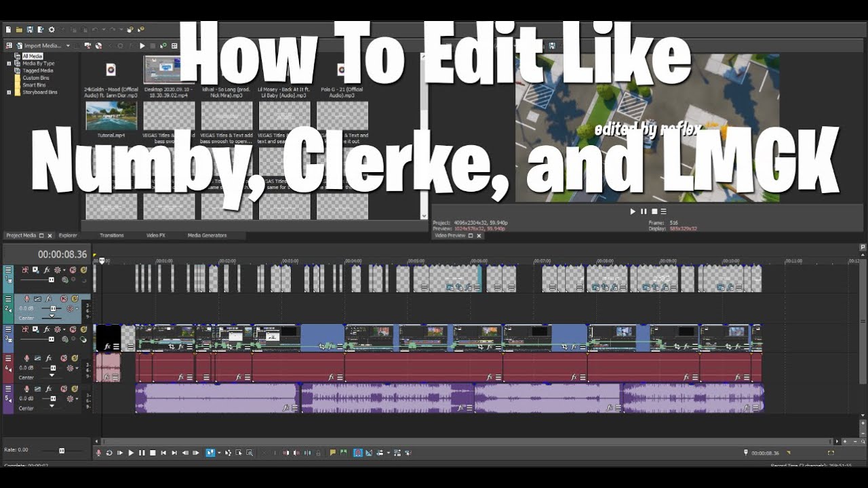Solo audio track 2
Screen dimensions: 868x488
(75, 299)
